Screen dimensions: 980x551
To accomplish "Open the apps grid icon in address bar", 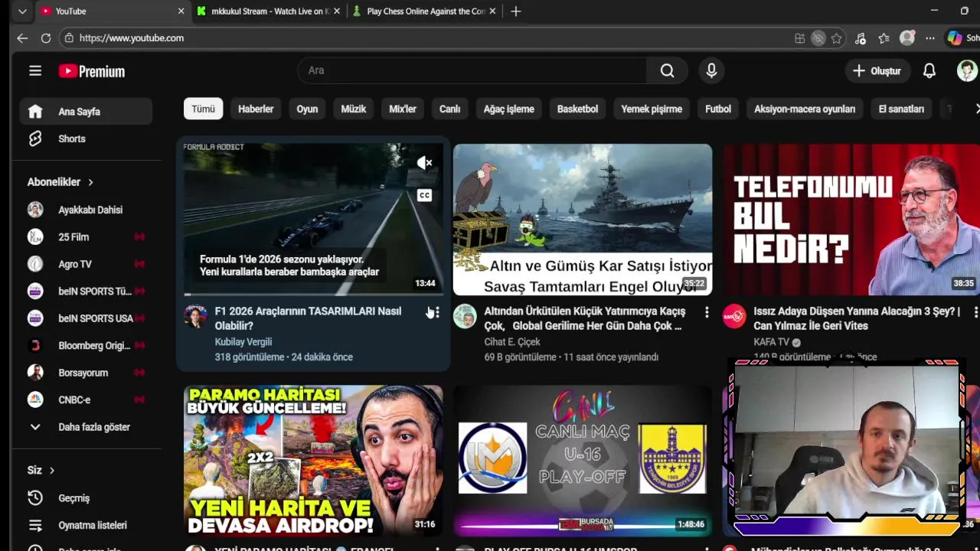I will coord(800,38).
